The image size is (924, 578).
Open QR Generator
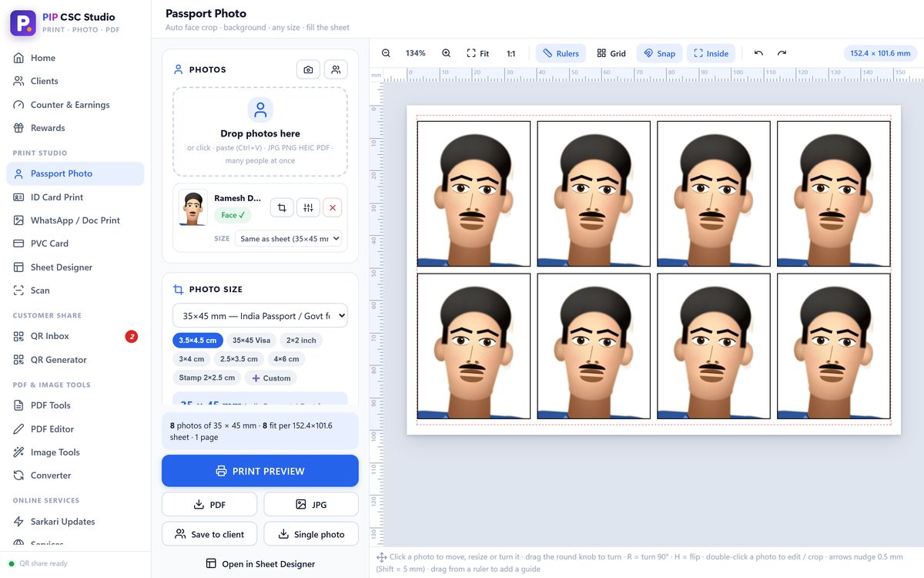(75, 360)
